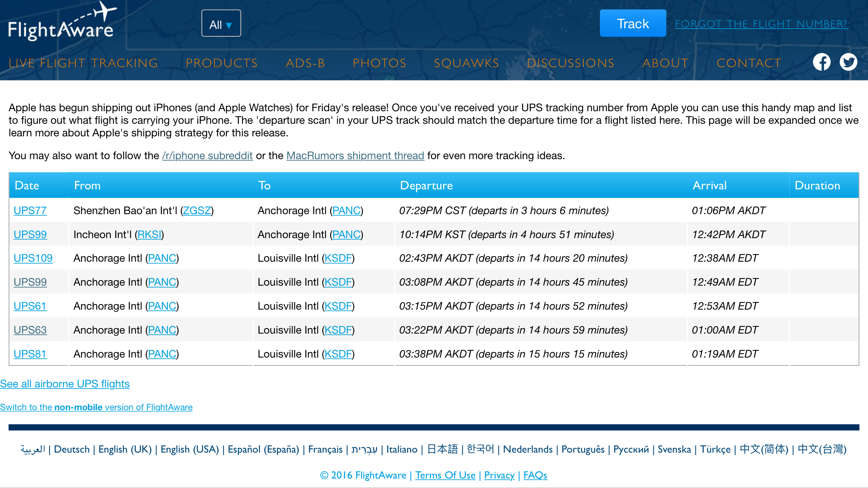Screen dimensions: 868x488
Task: Open the Products menu
Action: point(222,63)
